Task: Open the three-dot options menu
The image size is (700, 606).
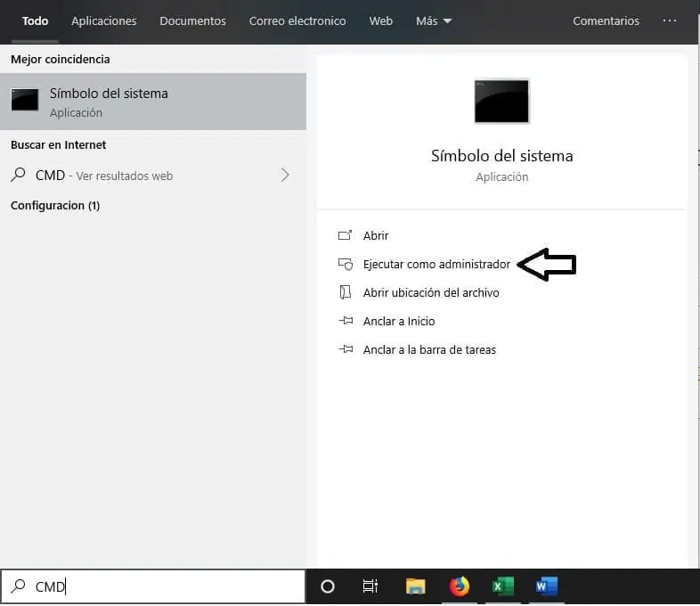Action: [x=670, y=20]
